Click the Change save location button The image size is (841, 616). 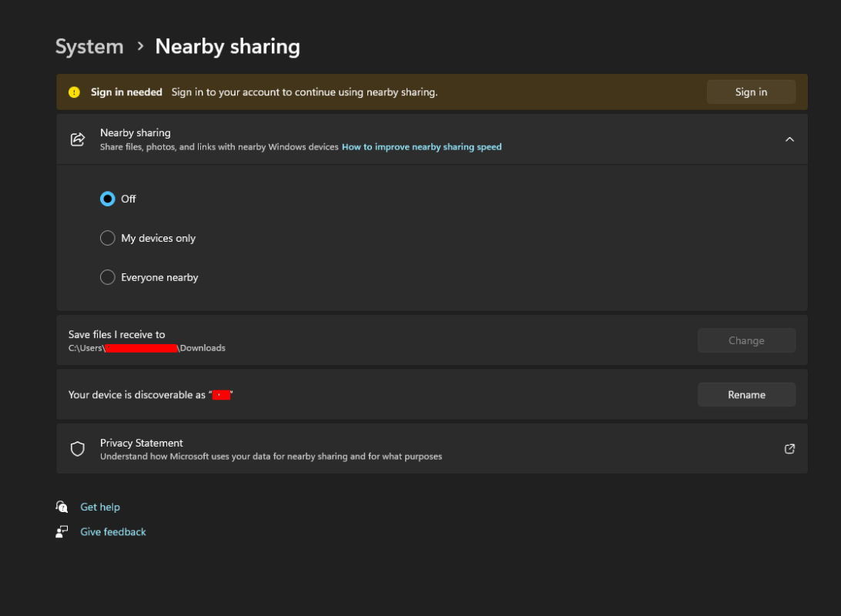(x=746, y=340)
